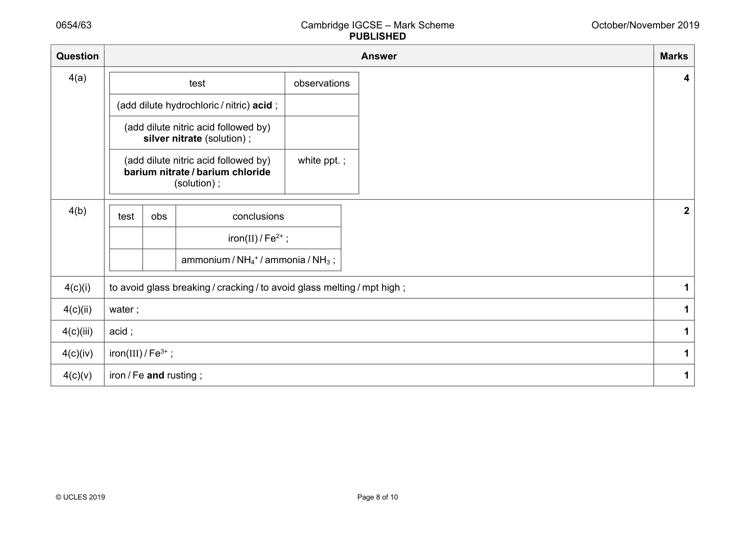The image size is (756, 534).
Task: Select question number 4(b)
Action: 78,211
